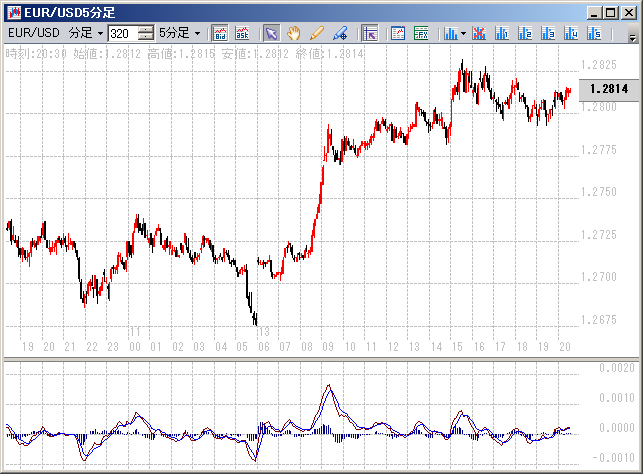Image resolution: width=643 pixels, height=474 pixels.
Task: Activate the hand pan tool
Action: point(294,33)
